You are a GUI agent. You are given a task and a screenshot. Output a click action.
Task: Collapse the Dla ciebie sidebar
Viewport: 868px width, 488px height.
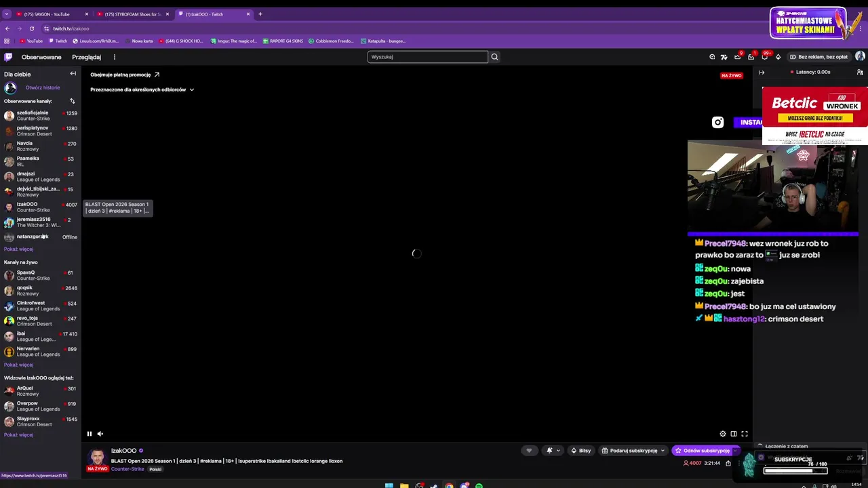tap(73, 74)
